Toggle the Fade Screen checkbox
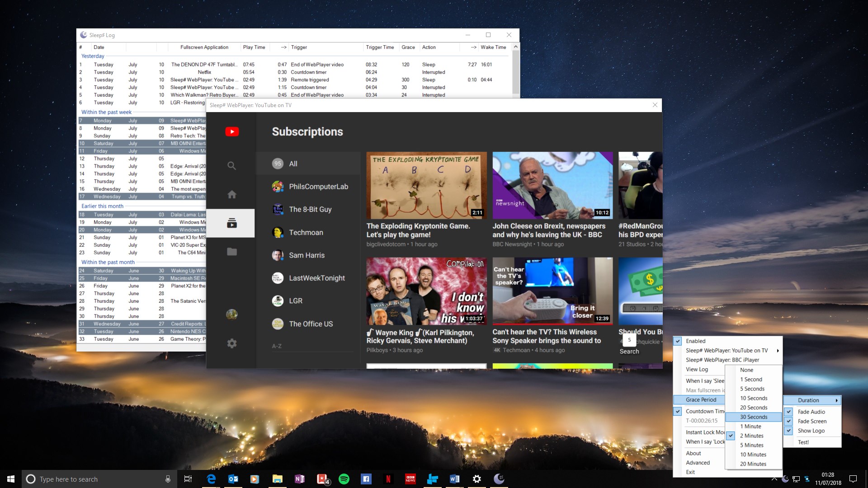This screenshot has height=488, width=868. click(811, 421)
